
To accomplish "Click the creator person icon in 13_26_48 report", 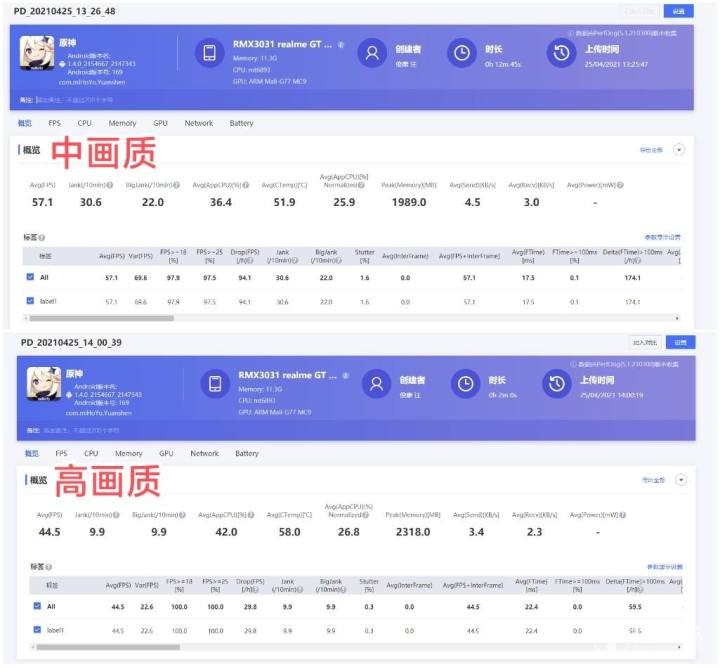I will [372, 53].
